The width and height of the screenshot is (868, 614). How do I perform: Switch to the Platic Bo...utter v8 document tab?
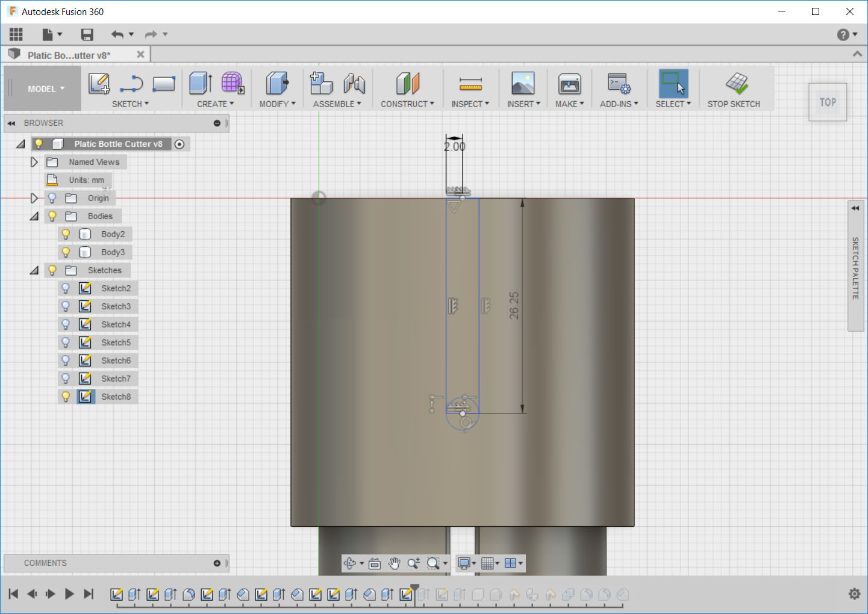pos(69,54)
